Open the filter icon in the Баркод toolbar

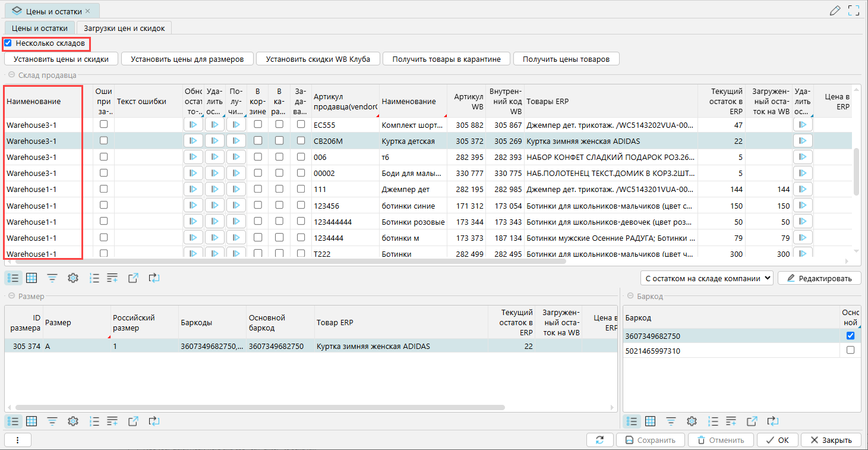[x=671, y=421]
